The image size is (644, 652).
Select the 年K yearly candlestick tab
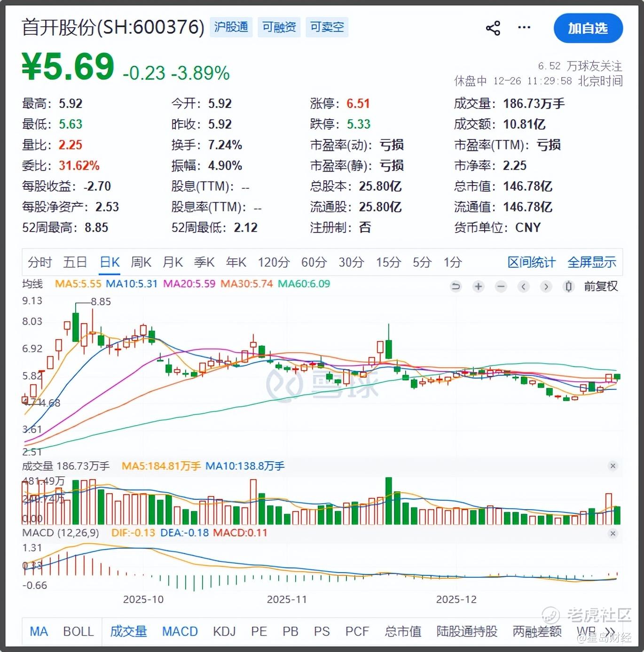click(x=236, y=262)
